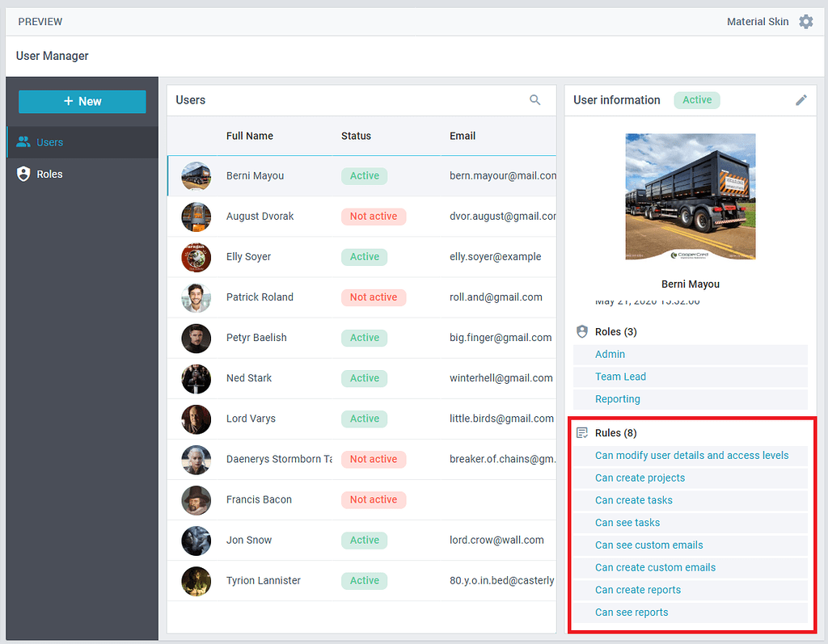Viewport: 828px width, 644px height.
Task: Click Ned Stark's avatar
Action: coord(196,378)
